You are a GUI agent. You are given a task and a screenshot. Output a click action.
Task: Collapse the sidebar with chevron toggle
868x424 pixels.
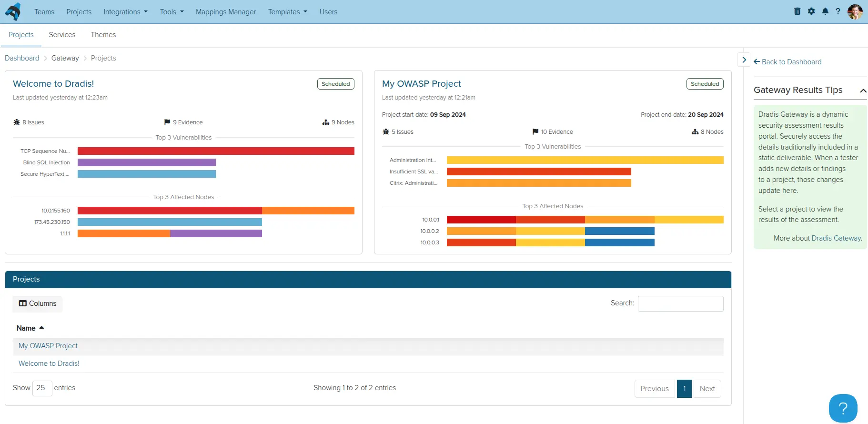coord(744,60)
